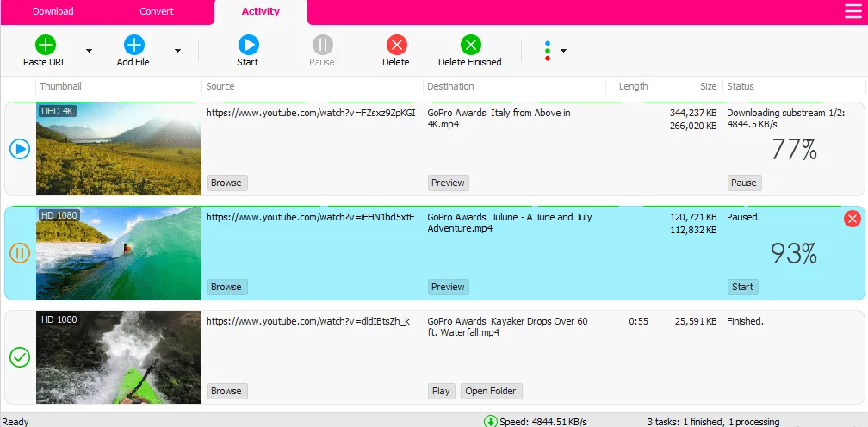868x427 pixels.
Task: Click the UHD 4K Italy thumbnail
Action: 119,149
